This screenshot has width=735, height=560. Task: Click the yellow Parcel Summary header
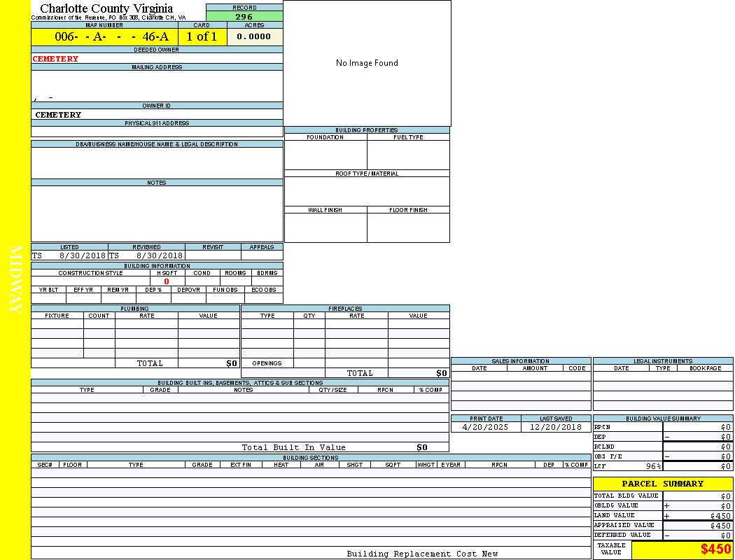tap(662, 484)
